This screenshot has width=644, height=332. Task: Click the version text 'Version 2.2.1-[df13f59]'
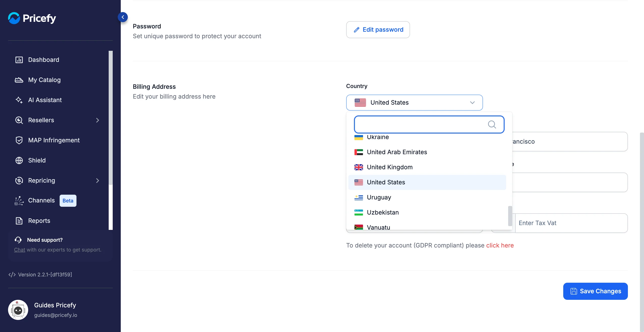click(x=45, y=275)
